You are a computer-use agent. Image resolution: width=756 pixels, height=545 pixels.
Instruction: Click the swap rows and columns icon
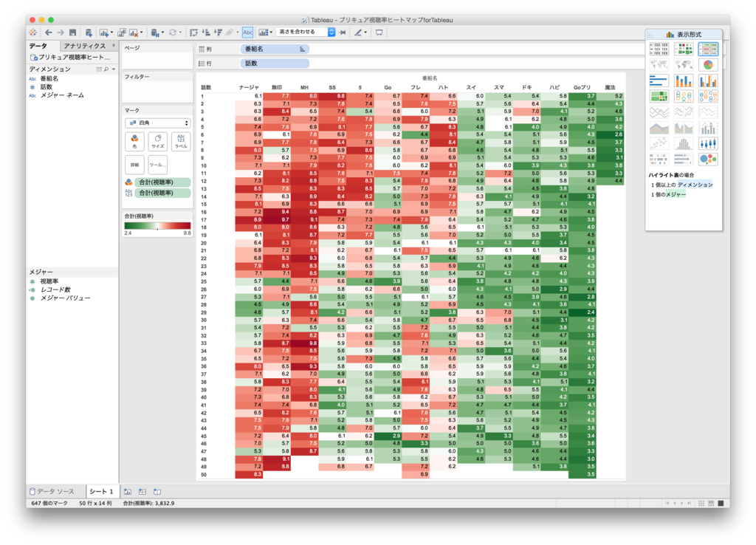[x=194, y=32]
